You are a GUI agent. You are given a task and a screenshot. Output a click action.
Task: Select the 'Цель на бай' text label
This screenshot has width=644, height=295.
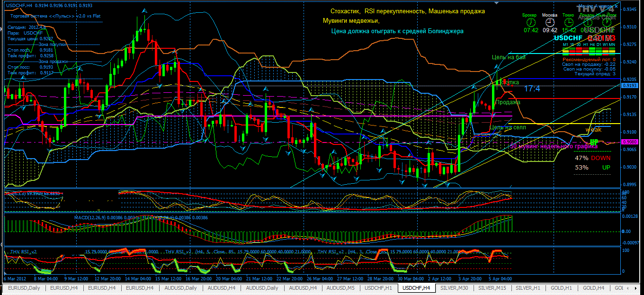tap(508, 57)
